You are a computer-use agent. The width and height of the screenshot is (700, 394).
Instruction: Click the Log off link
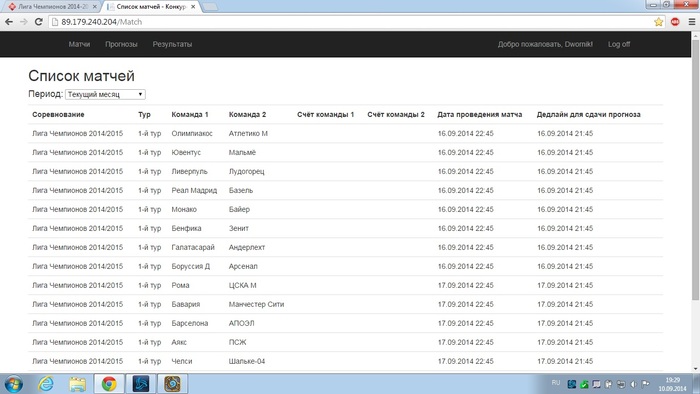pyautogui.click(x=619, y=44)
